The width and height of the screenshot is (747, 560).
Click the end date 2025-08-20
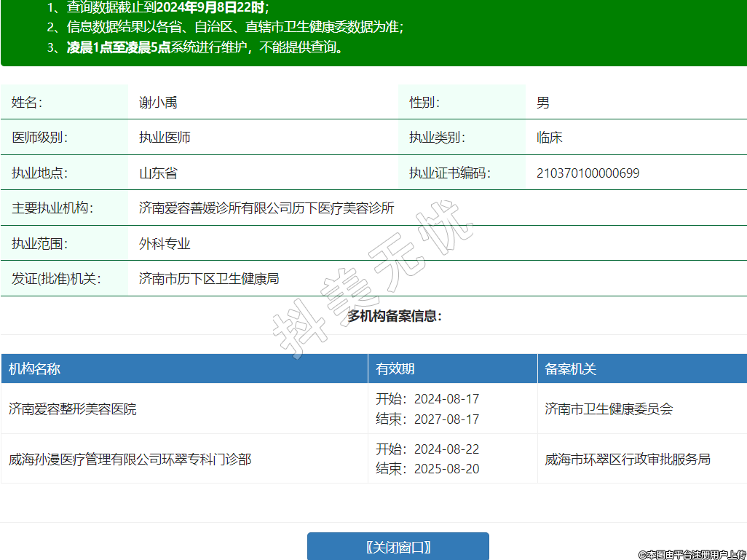[x=446, y=469]
